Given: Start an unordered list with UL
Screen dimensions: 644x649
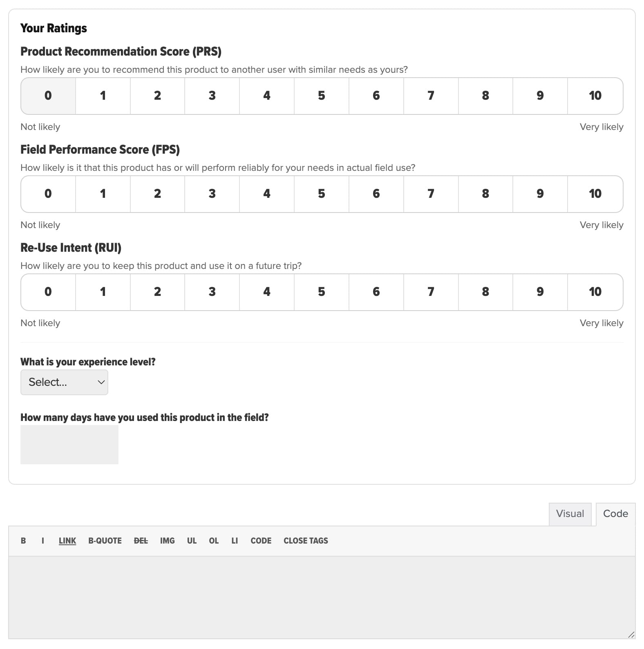Looking at the screenshot, I should 191,540.
